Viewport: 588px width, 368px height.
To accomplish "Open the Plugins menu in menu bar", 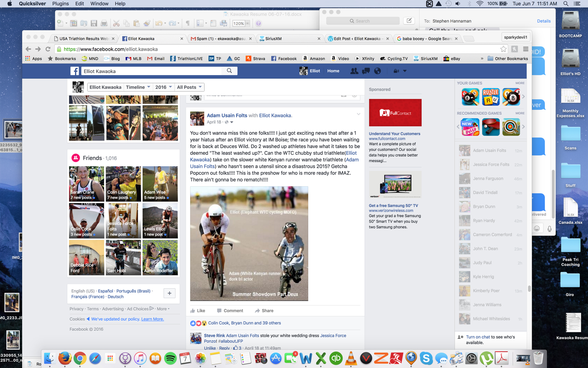I will tap(60, 4).
